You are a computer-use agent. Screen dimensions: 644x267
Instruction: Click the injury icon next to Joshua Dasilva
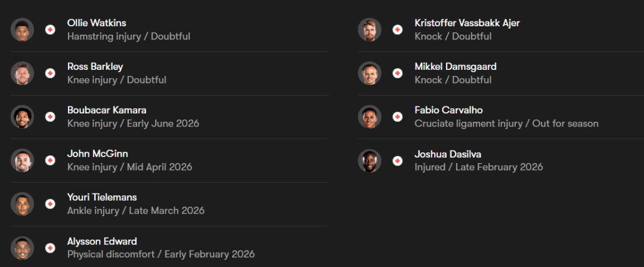tap(397, 161)
